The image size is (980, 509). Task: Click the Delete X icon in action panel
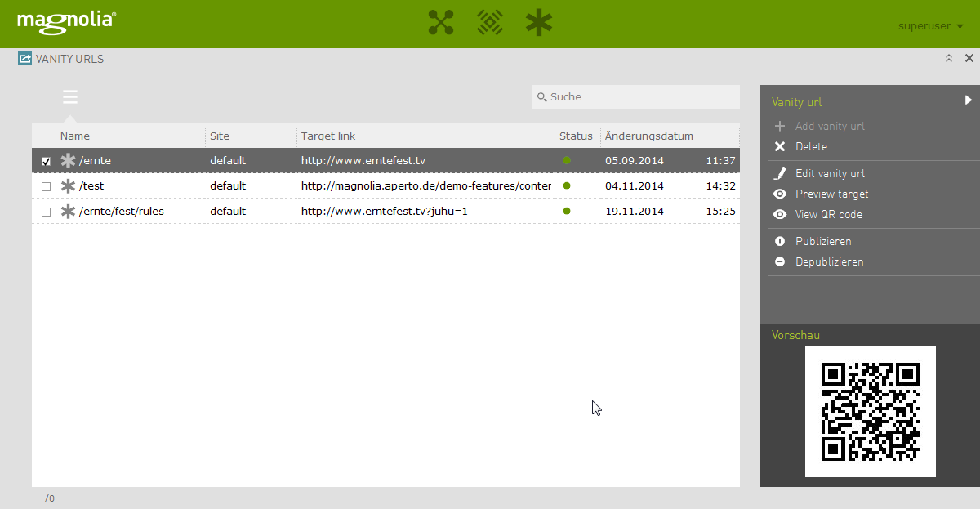click(x=780, y=147)
